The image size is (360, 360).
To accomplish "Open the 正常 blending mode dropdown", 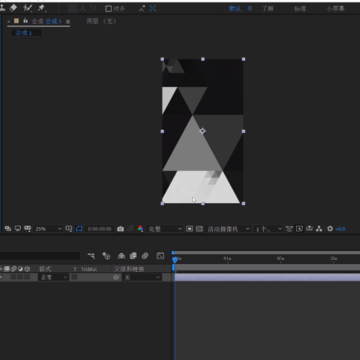I will tap(53, 277).
